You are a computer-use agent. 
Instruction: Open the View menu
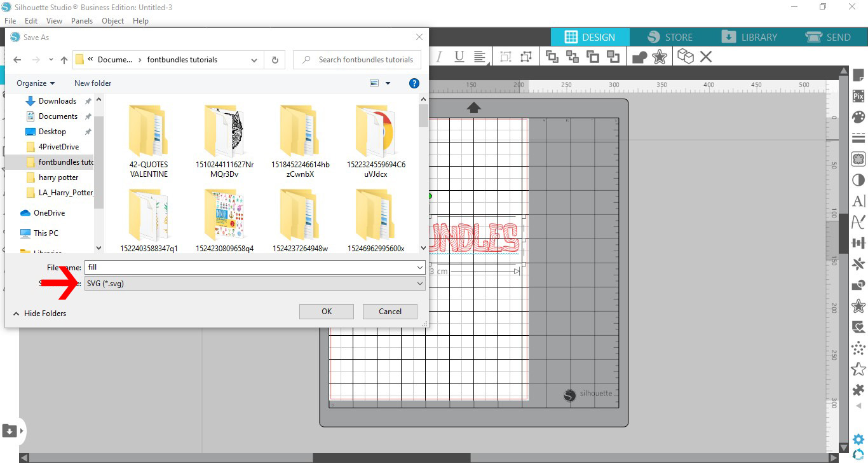click(54, 21)
